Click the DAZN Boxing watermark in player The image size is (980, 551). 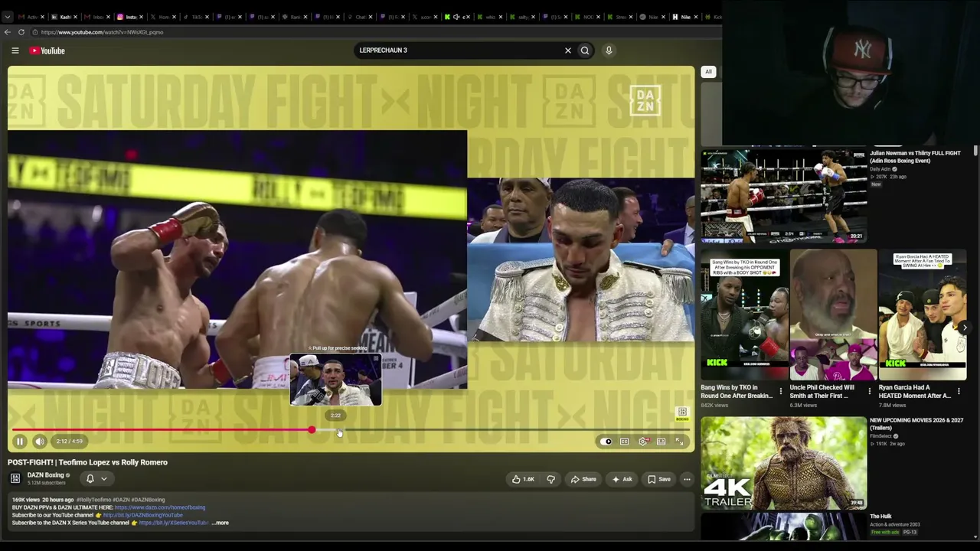pyautogui.click(x=681, y=414)
